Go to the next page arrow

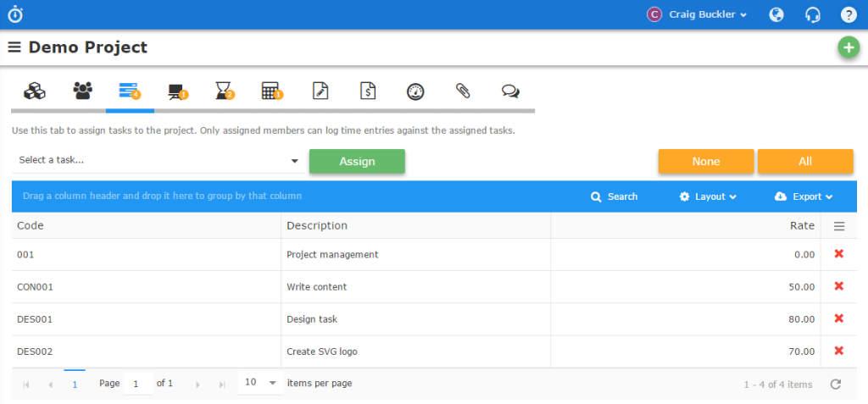[x=198, y=385]
